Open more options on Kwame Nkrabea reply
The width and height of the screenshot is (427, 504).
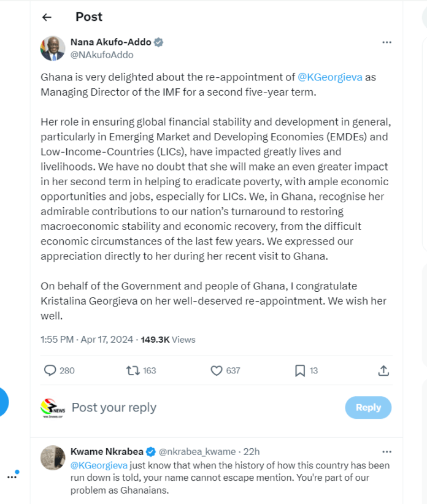387,452
